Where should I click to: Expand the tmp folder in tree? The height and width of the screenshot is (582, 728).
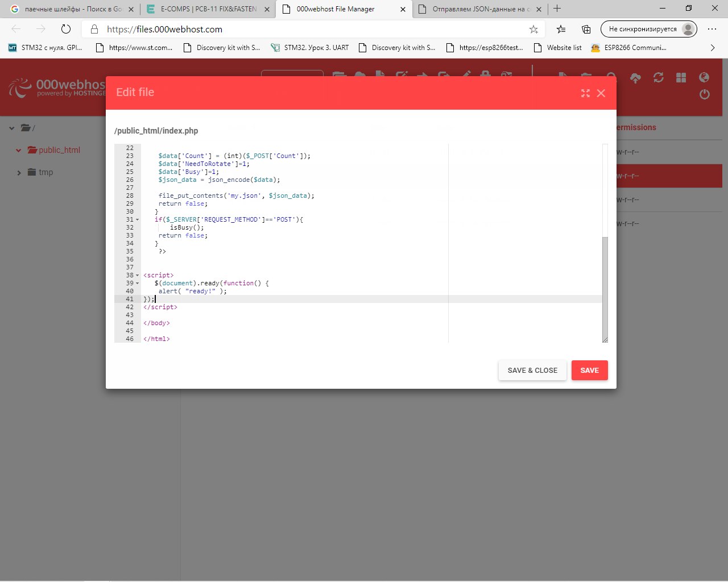[19, 173]
